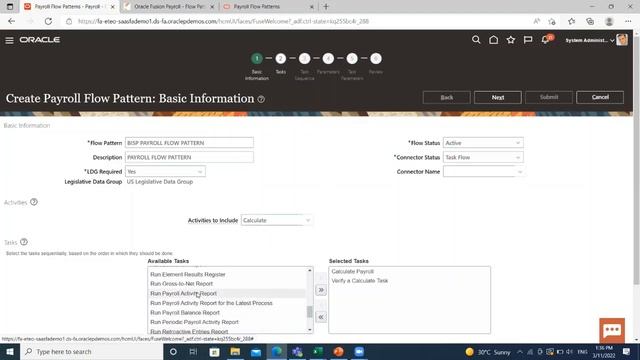Screen dimensions: 640x360
Task: Click the Flow Pattern input field
Action: [x=189, y=143]
